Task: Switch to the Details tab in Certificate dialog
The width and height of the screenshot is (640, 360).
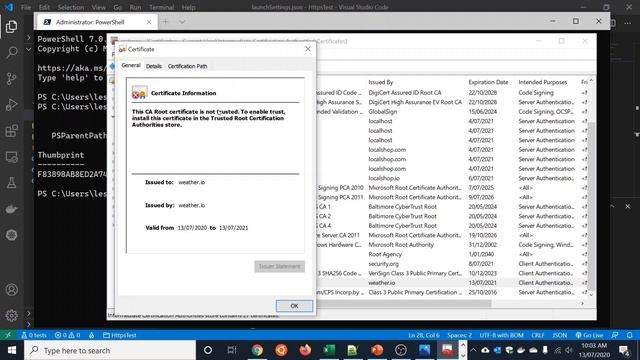Action: [x=153, y=66]
